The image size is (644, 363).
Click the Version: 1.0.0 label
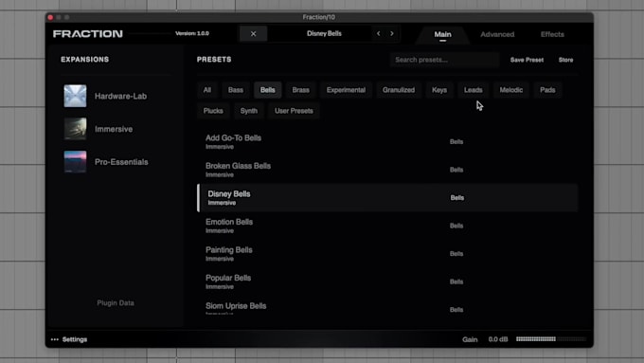click(x=192, y=33)
